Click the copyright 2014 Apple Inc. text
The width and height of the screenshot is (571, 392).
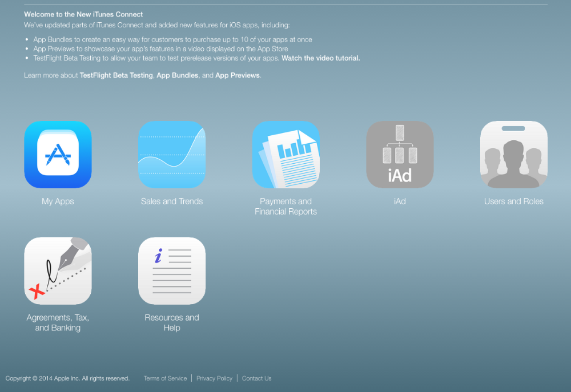click(67, 378)
